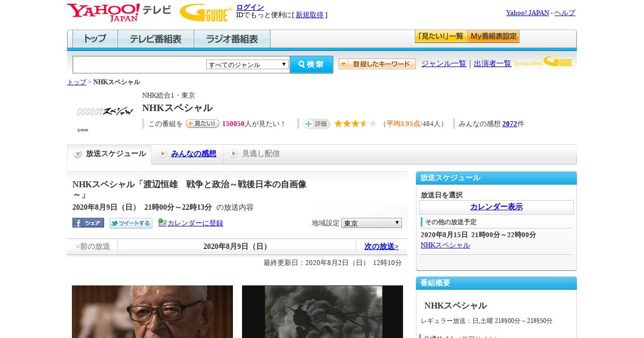Expand the すべてのジャンル genre dropdown
The image size is (644, 338).
tap(247, 64)
